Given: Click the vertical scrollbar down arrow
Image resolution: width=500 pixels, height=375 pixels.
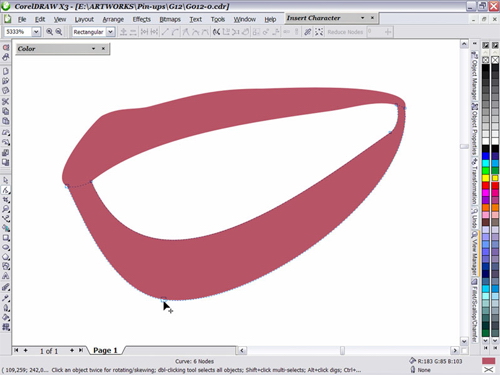Looking at the screenshot, I should pos(464,341).
